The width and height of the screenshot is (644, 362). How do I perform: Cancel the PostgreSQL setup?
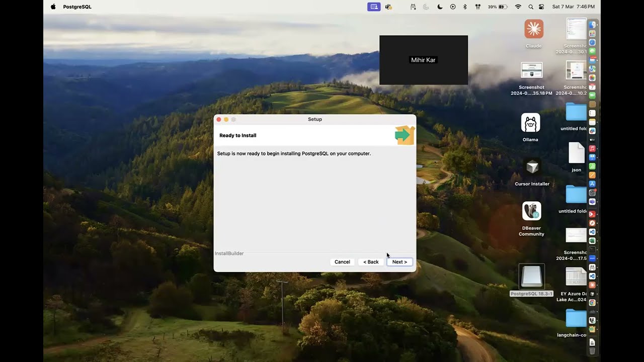pos(342,262)
